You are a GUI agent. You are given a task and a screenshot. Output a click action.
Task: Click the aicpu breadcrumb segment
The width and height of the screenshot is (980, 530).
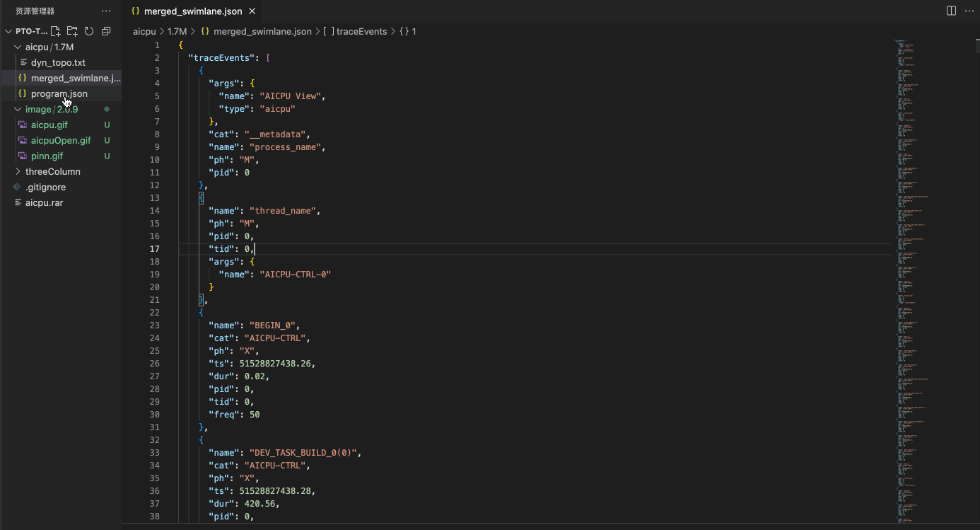pos(144,31)
